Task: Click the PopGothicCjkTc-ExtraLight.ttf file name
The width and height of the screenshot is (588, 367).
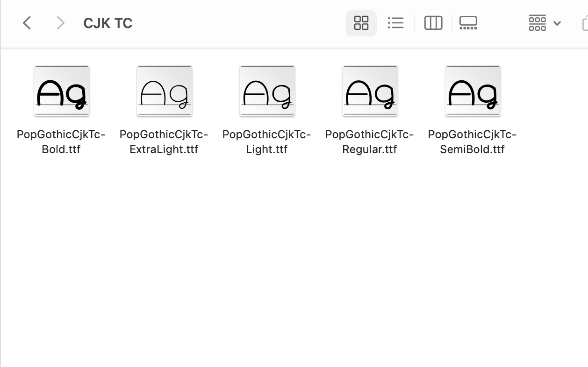Action: click(164, 142)
